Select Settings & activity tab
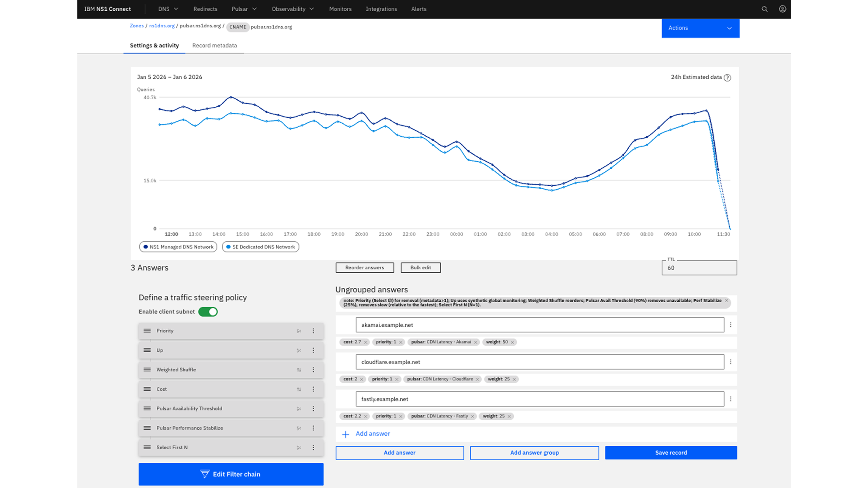This screenshot has width=868, height=488. [154, 46]
